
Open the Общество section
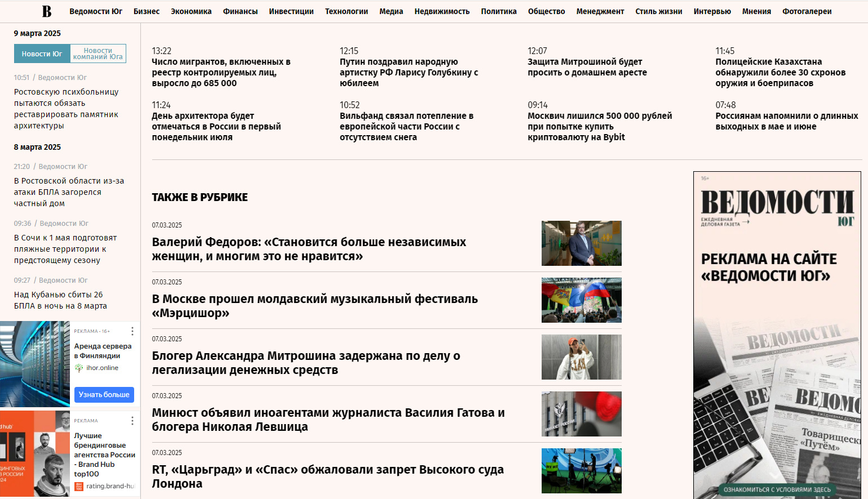click(x=547, y=11)
